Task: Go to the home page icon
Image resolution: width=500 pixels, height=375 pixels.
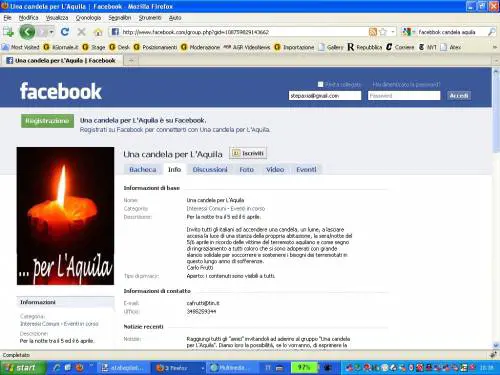Action: tap(98, 32)
